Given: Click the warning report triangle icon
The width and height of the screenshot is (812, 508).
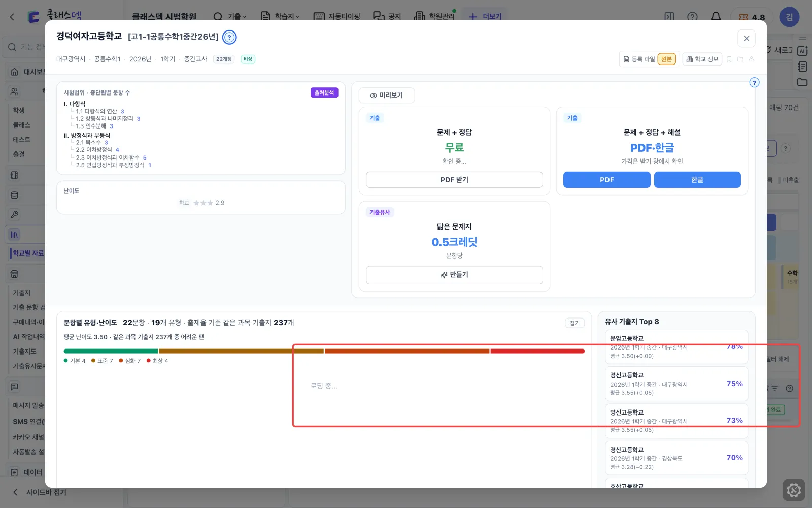Looking at the screenshot, I should [x=752, y=59].
